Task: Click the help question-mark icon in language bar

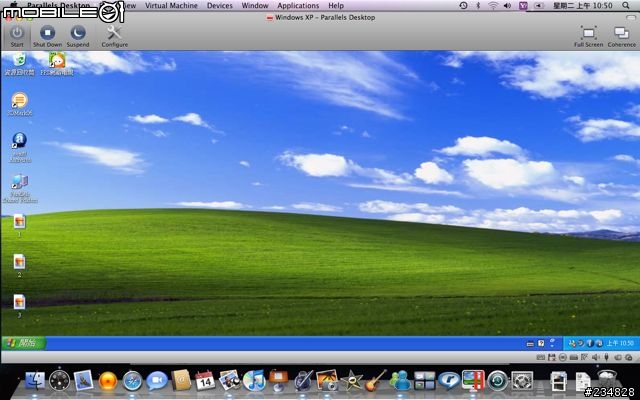Action: click(x=541, y=344)
